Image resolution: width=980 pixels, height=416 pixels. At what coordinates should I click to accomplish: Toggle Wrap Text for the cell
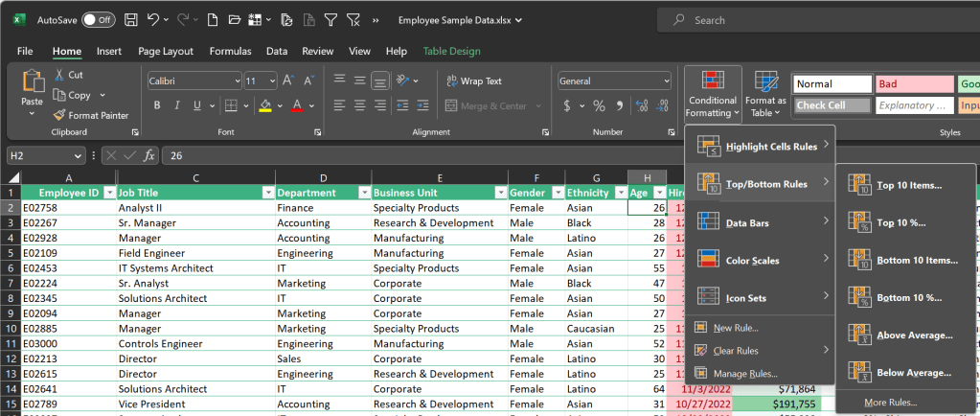(x=472, y=81)
